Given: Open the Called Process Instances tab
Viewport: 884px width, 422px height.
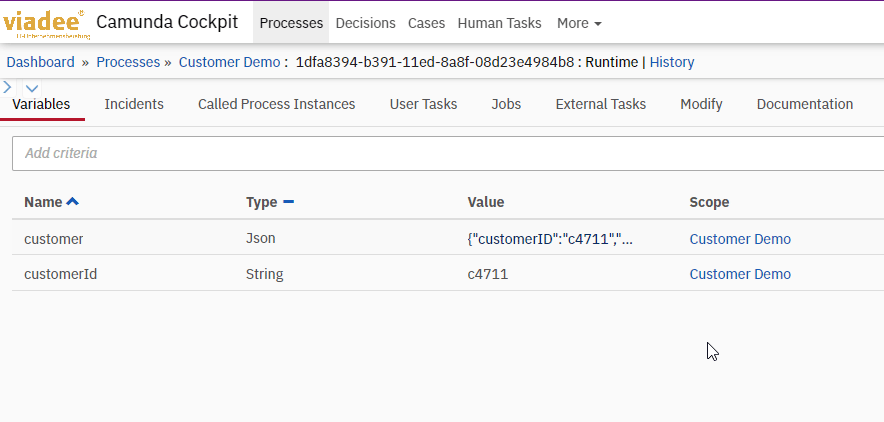Looking at the screenshot, I should pos(276,104).
